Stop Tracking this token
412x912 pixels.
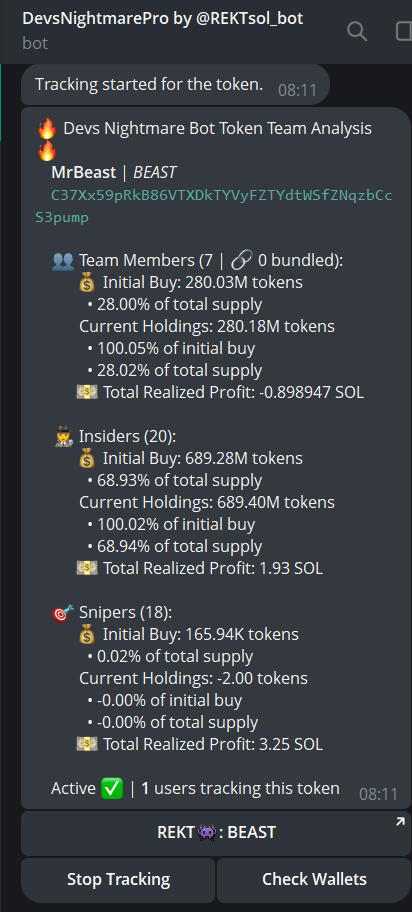[118, 879]
